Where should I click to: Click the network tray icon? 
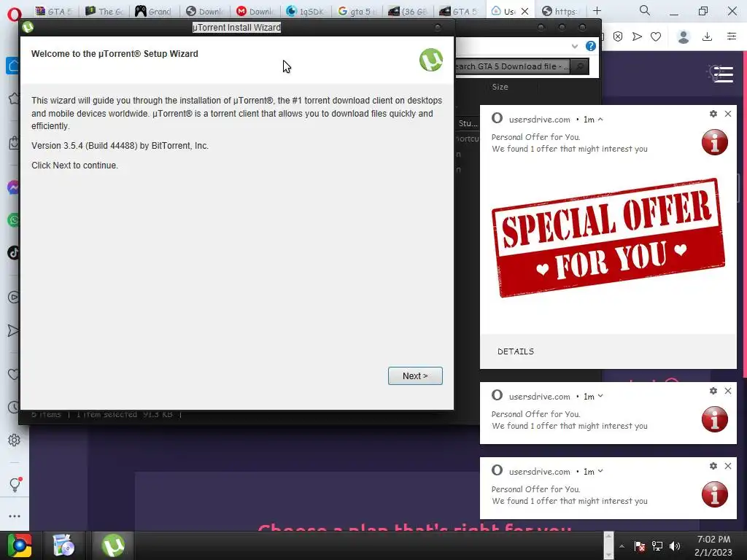click(657, 546)
